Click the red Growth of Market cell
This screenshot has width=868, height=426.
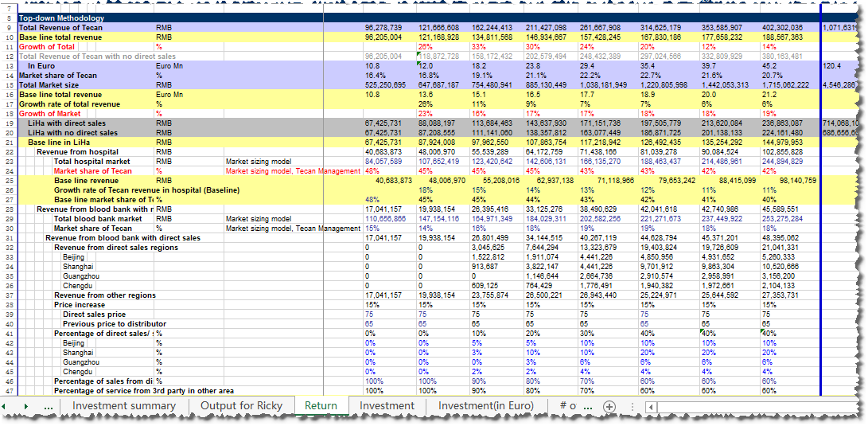click(48, 114)
